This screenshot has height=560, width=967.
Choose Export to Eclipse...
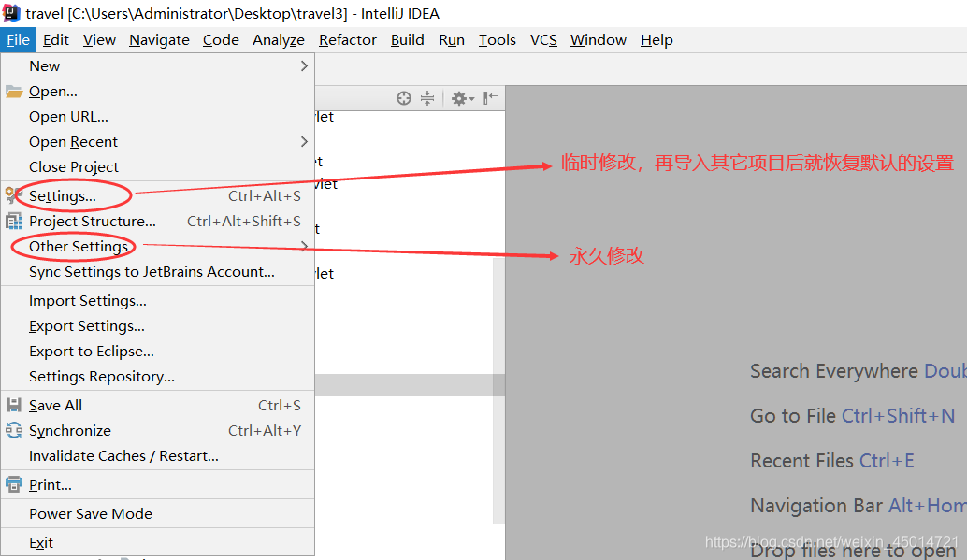click(158, 351)
